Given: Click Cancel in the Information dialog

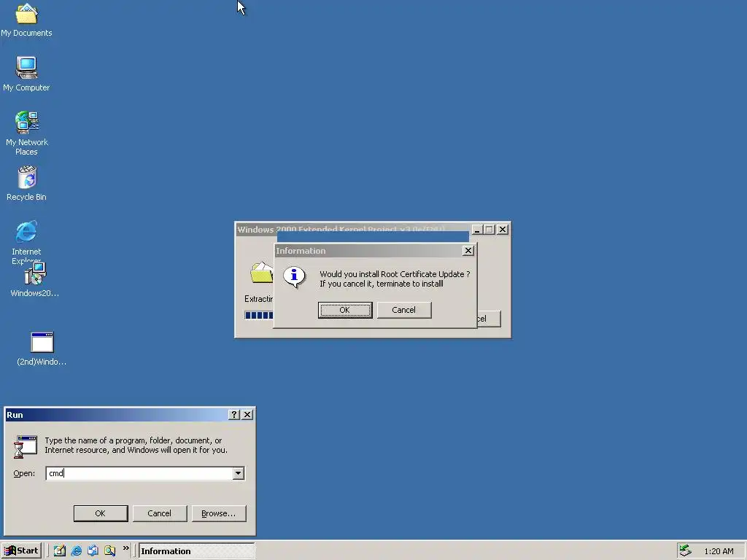Looking at the screenshot, I should 404,310.
